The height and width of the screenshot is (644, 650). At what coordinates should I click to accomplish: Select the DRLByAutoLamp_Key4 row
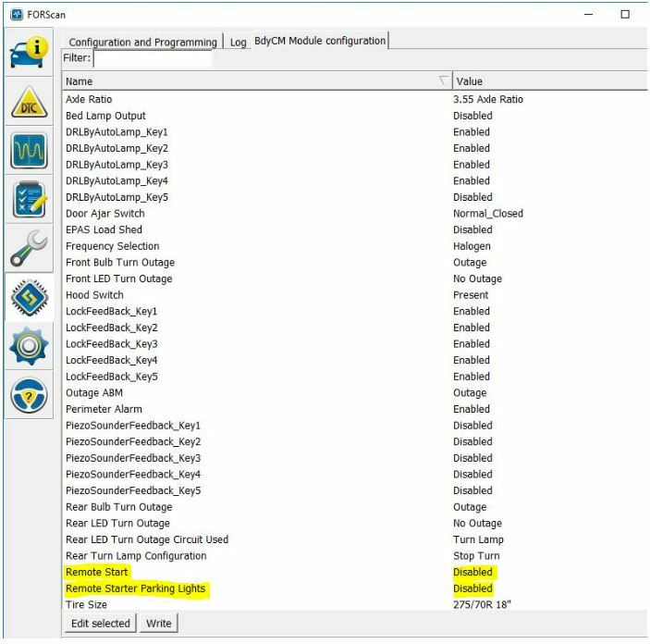[355, 180]
